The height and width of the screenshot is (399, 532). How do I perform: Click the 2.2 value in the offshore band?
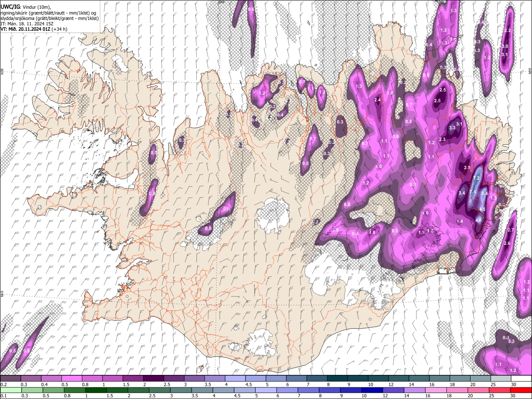[x=507, y=31]
